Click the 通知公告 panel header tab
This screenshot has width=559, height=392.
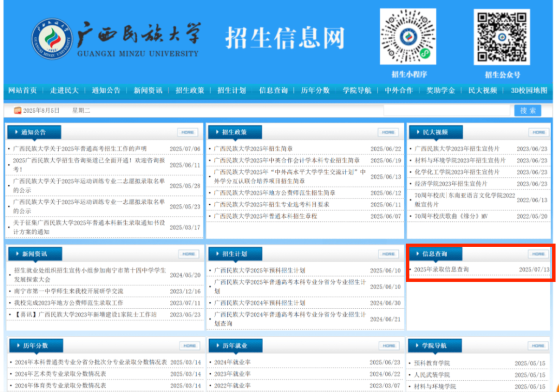(34, 132)
